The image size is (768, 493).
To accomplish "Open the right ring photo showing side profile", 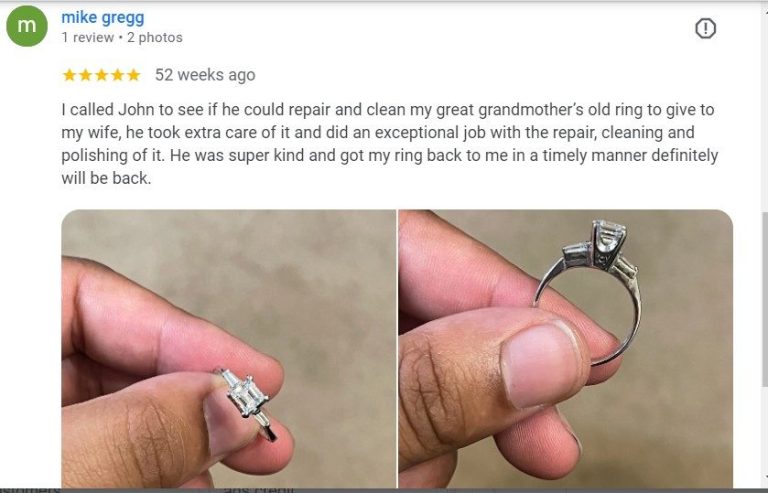I will pyautogui.click(x=566, y=349).
